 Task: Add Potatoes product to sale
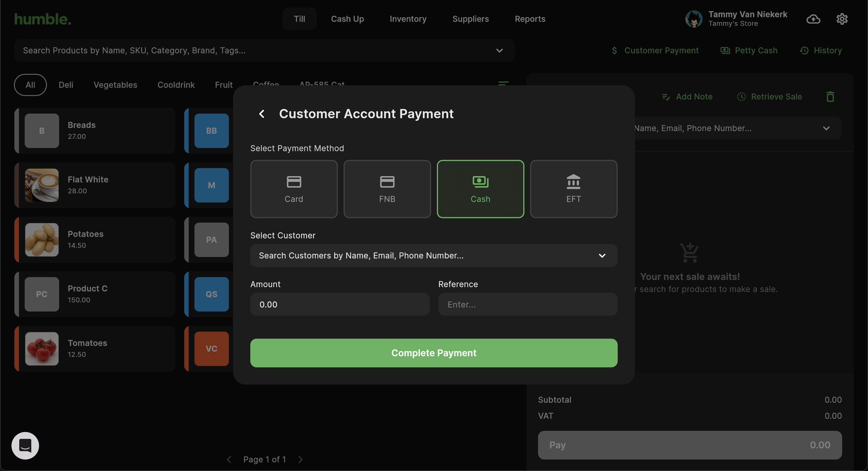95,240
